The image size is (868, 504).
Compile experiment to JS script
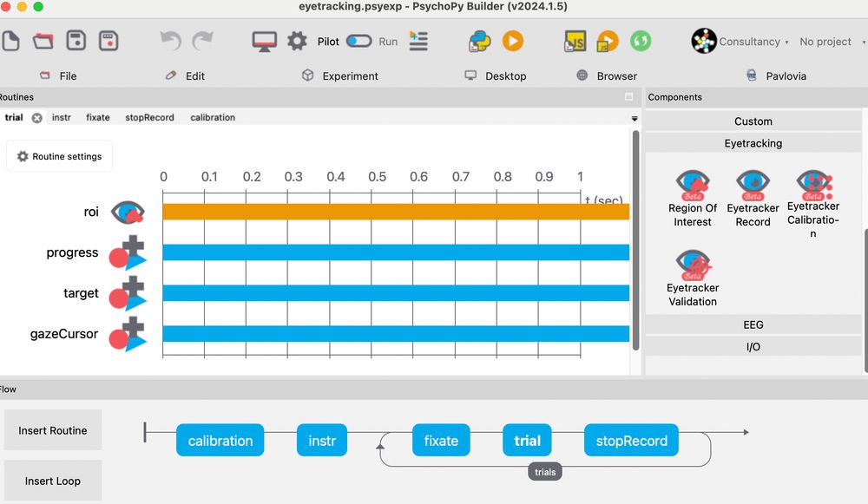(x=575, y=42)
